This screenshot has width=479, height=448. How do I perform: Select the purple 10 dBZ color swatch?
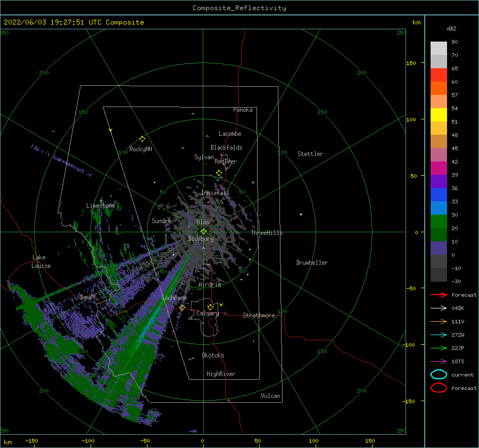(x=439, y=248)
